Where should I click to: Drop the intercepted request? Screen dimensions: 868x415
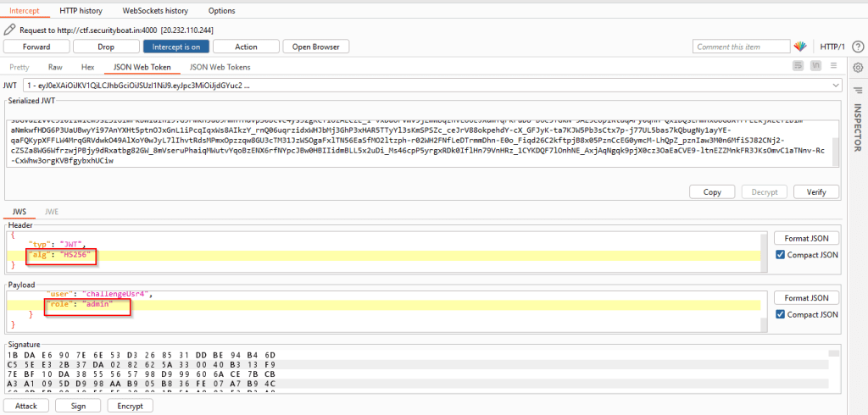pos(106,47)
